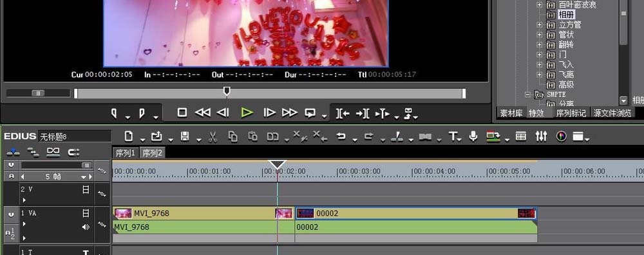The width and height of the screenshot is (644, 255).
Task: Toggle A12 audio channel patch on 1 VA
Action: pyautogui.click(x=11, y=233)
